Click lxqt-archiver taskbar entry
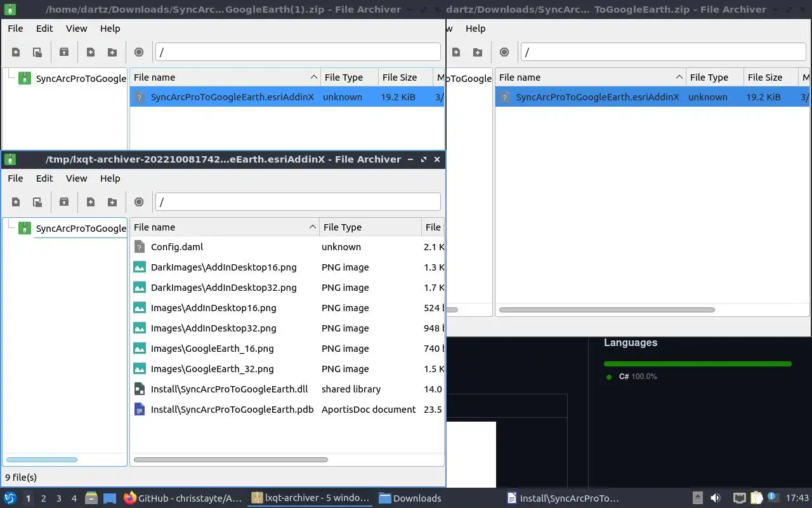Viewport: 812px width, 508px height. pyautogui.click(x=310, y=498)
